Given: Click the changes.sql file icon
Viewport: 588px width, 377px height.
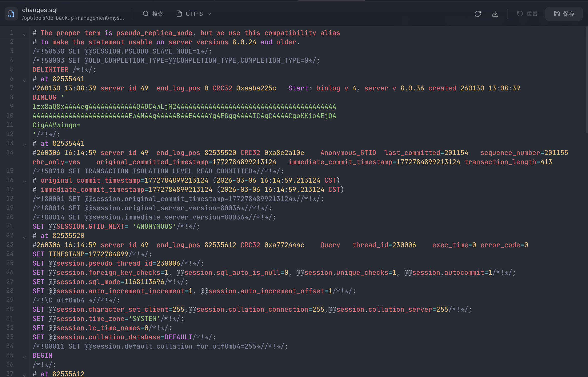Looking at the screenshot, I should 11,14.
